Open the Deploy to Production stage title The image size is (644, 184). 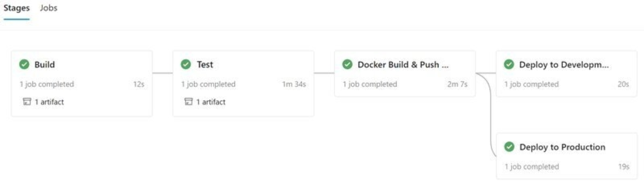pos(562,147)
